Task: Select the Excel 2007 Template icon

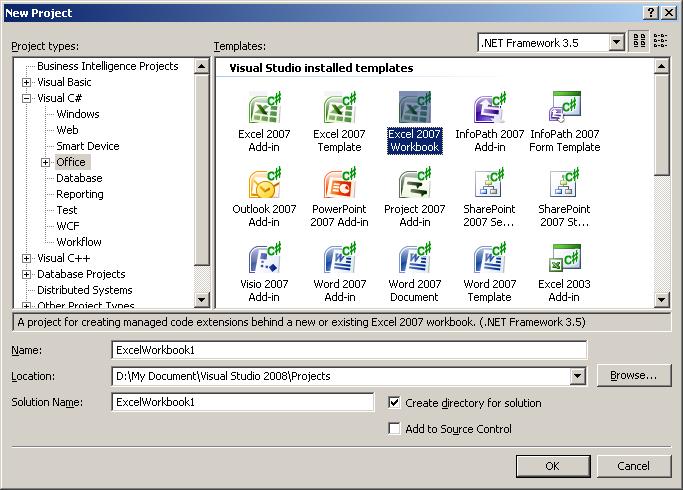Action: click(339, 122)
